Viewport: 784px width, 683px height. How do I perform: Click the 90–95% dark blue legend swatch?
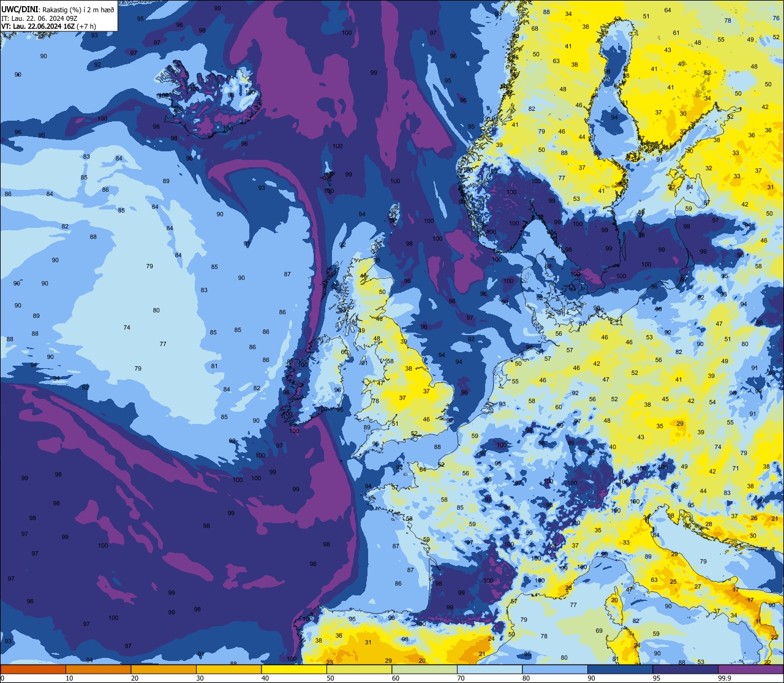coord(620,669)
